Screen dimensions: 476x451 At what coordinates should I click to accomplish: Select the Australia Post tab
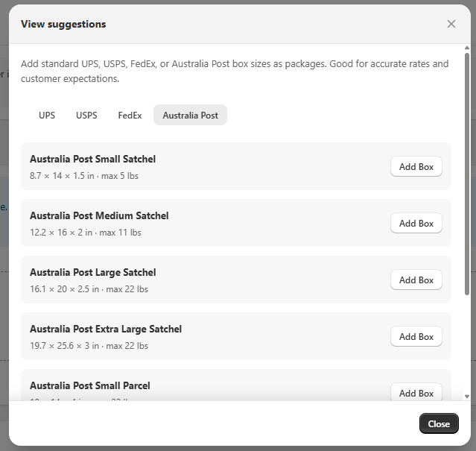191,116
